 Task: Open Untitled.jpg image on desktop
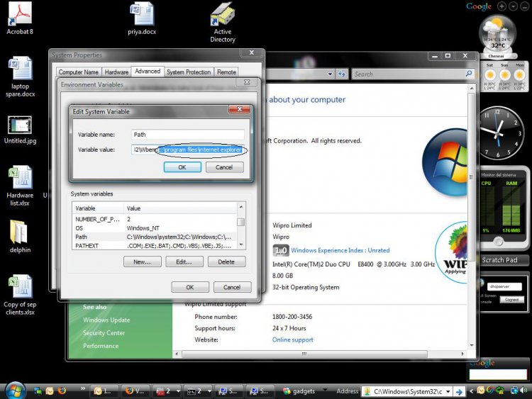click(20, 130)
